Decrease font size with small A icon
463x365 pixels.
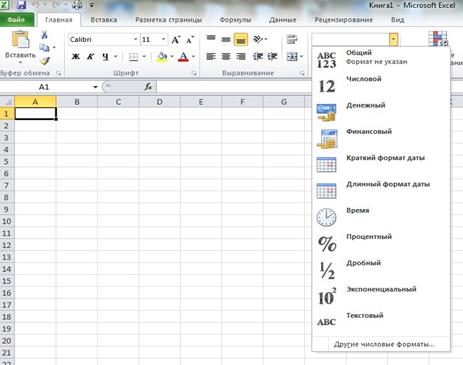pyautogui.click(x=190, y=40)
